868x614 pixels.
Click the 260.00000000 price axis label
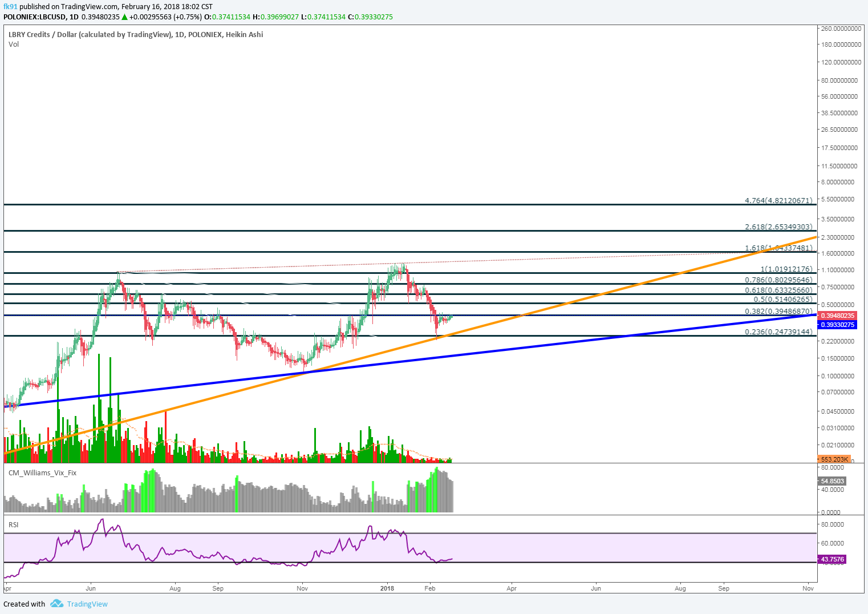(841, 28)
